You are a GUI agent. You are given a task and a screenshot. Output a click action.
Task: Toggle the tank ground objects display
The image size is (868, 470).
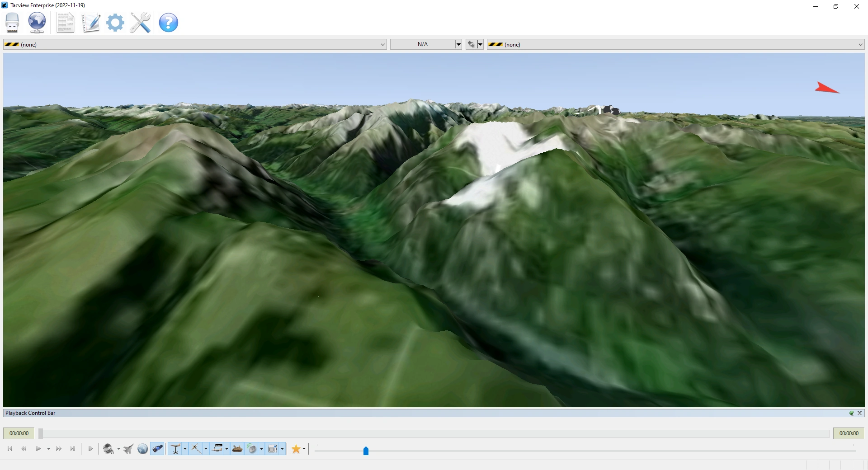[237, 449]
